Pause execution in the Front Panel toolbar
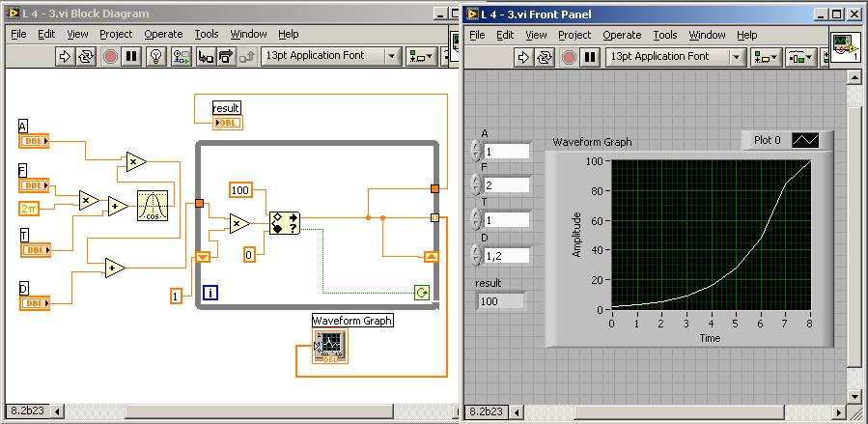 (590, 57)
